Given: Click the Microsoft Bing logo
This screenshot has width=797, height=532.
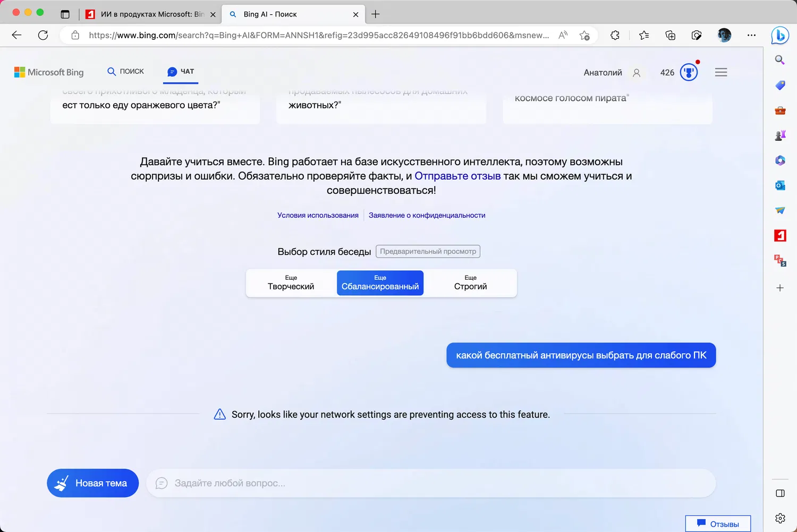Looking at the screenshot, I should click(49, 72).
